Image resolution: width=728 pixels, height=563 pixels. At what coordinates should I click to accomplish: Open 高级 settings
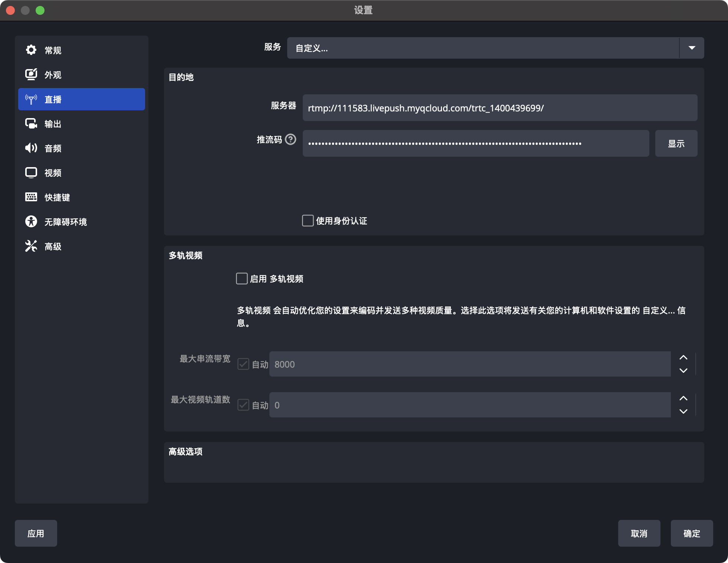[x=82, y=246]
